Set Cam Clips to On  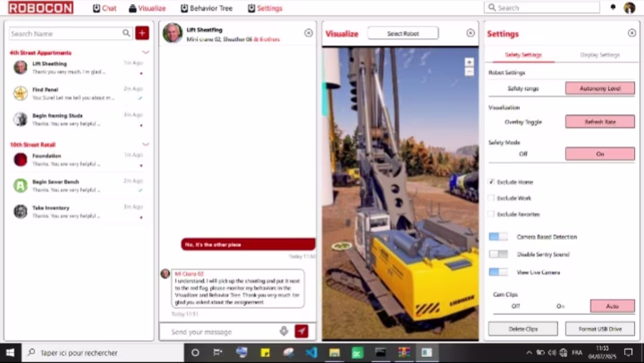point(560,306)
